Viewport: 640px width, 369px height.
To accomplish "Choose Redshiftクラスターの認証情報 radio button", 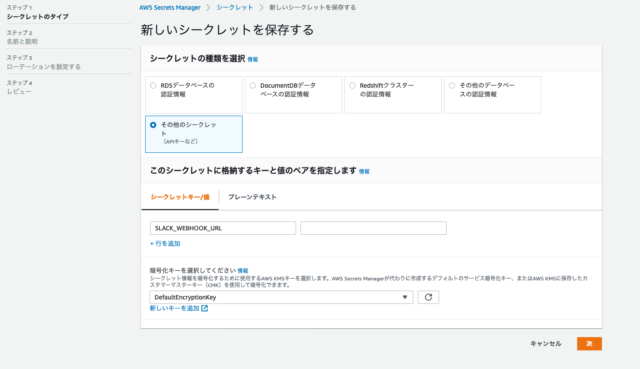I will click(352, 85).
